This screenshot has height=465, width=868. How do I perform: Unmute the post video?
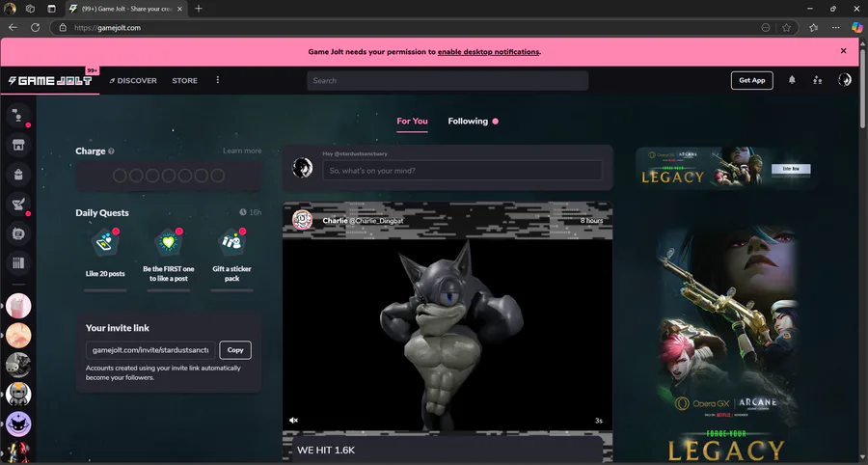294,421
